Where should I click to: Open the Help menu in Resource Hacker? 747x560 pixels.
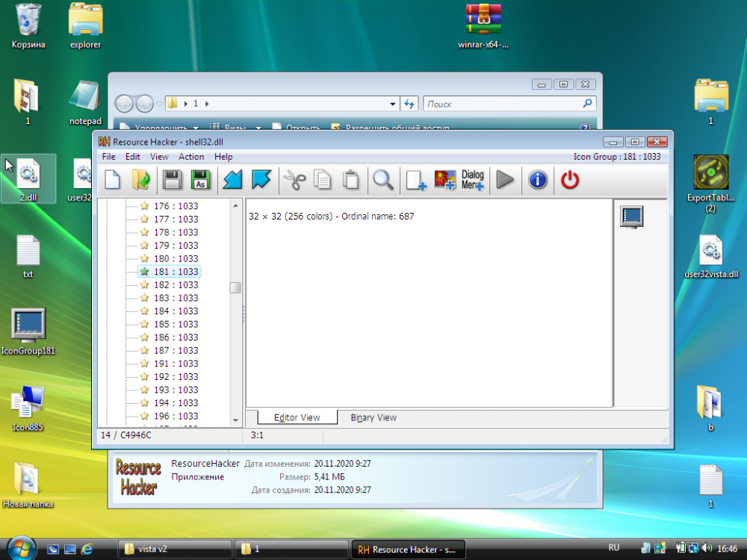pos(223,157)
